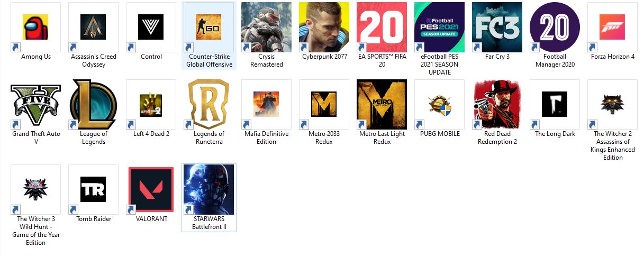Select the Mafia Definitive Edition icon
This screenshot has width=644, height=257.
(266, 104)
